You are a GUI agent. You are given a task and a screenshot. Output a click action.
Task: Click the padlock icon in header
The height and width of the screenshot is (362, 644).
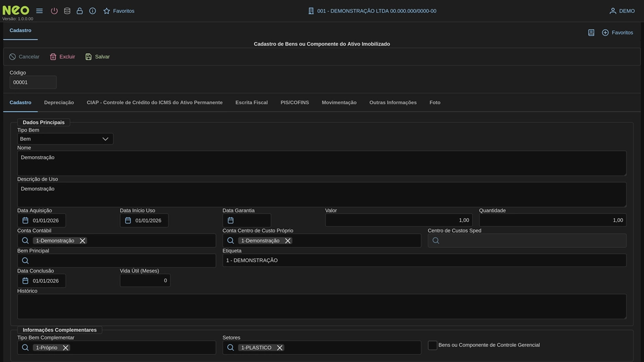(x=80, y=11)
